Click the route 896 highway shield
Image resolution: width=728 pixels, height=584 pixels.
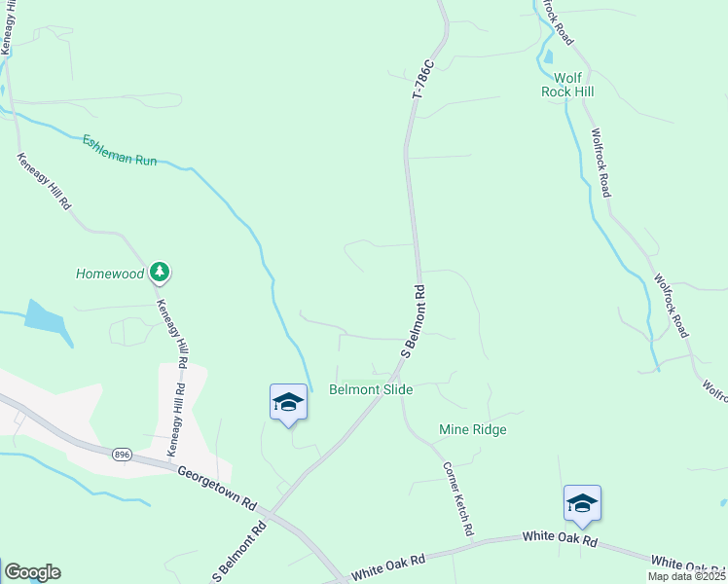(122, 454)
